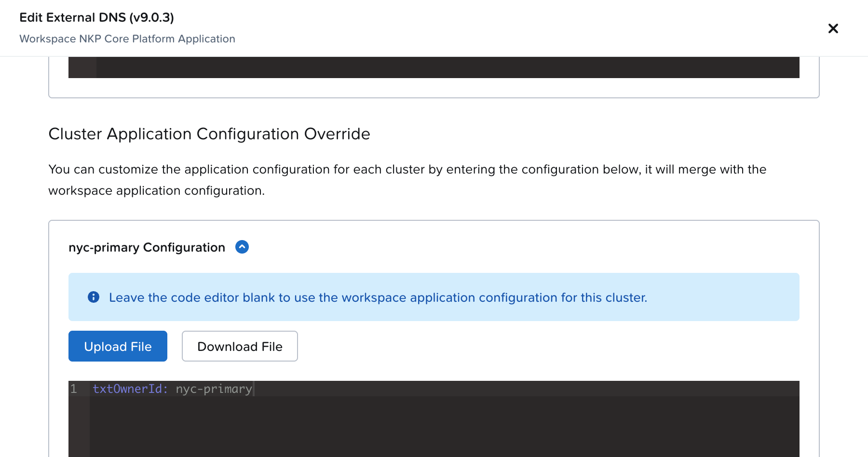This screenshot has width=868, height=457.
Task: Click into the nyc-primary code editor
Action: (434, 419)
